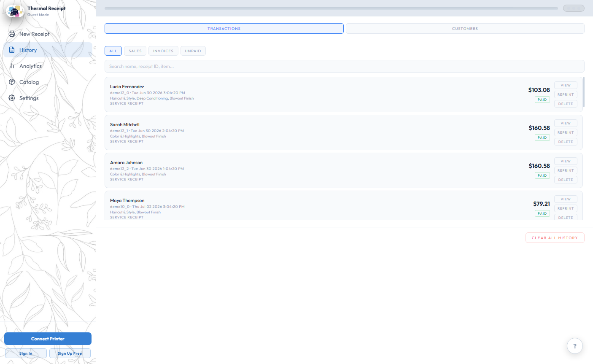Click the $103.08 amount
This screenshot has height=364, width=593.
[539, 90]
